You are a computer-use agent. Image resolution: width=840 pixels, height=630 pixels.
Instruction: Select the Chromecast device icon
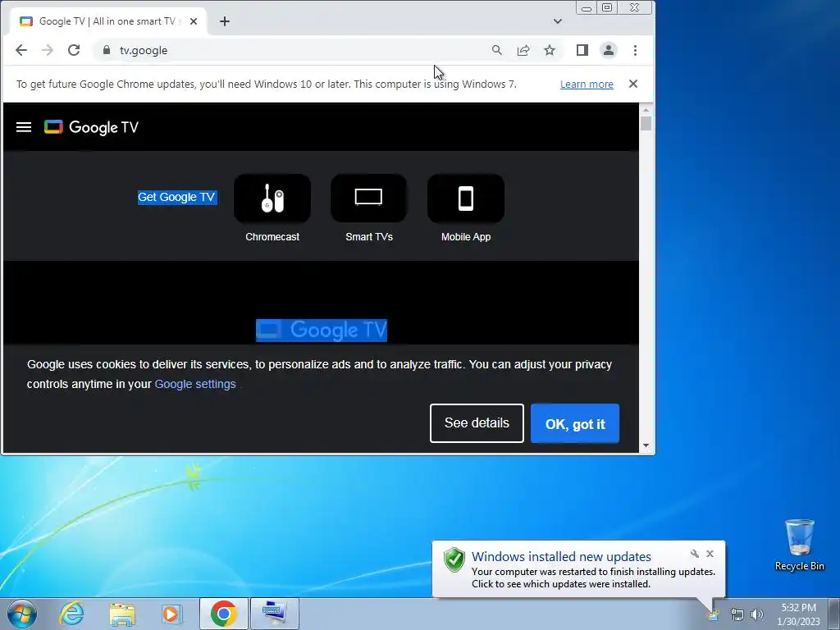click(x=272, y=199)
